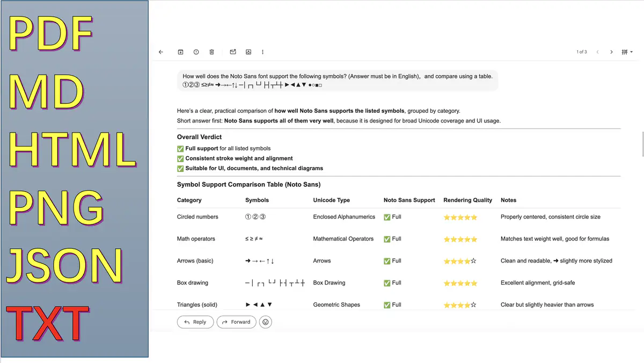Select the Pinyin input tools icon

[625, 52]
